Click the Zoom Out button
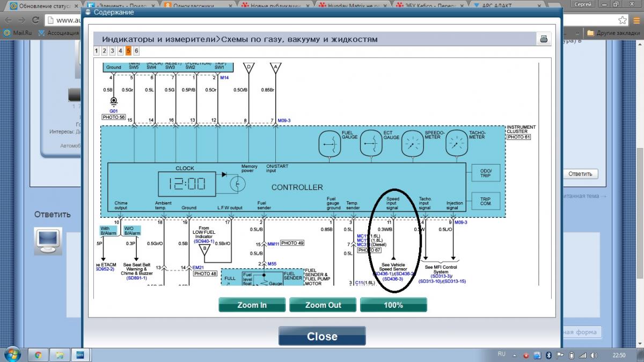The width and height of the screenshot is (644, 362). 323,305
